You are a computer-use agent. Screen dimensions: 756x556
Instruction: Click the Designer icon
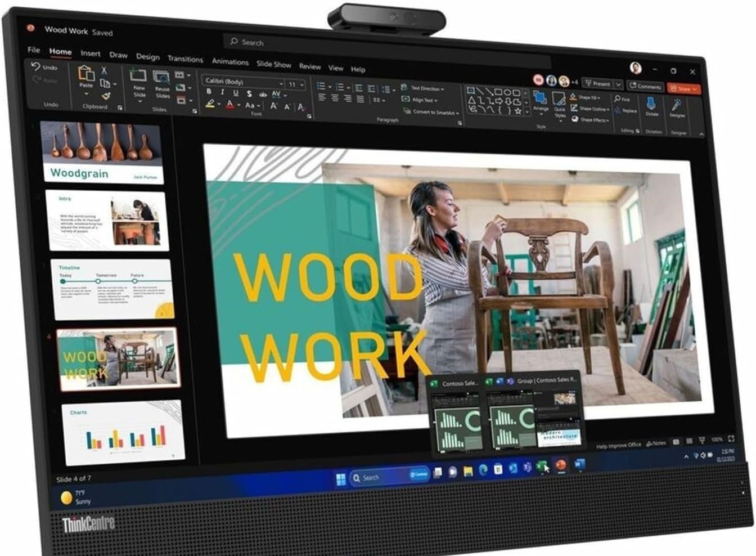point(677,105)
